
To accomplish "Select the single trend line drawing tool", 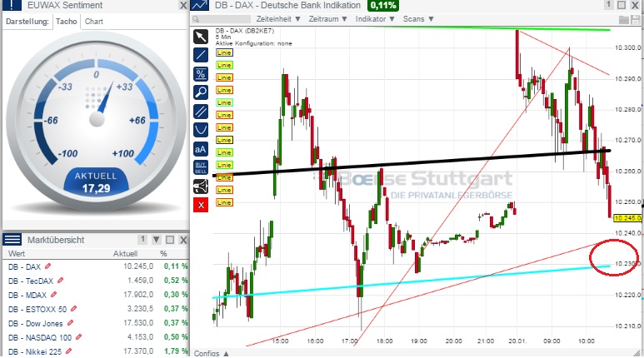I will point(201,55).
